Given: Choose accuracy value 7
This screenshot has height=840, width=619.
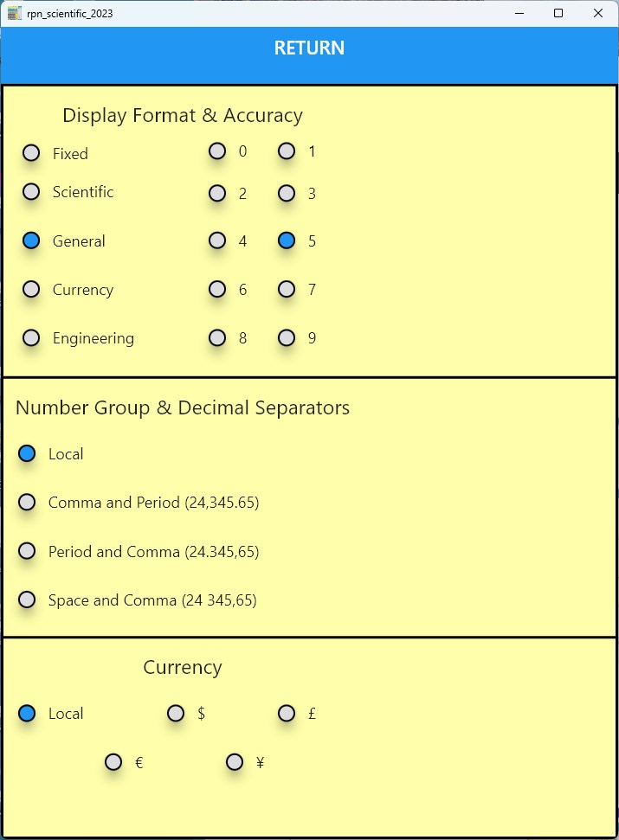Looking at the screenshot, I should coord(287,290).
